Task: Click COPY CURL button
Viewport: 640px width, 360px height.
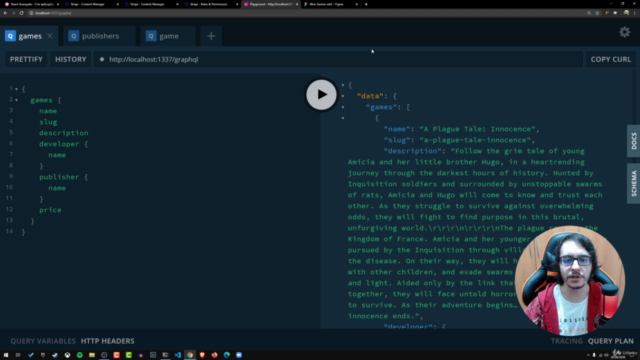Action: coord(611,59)
